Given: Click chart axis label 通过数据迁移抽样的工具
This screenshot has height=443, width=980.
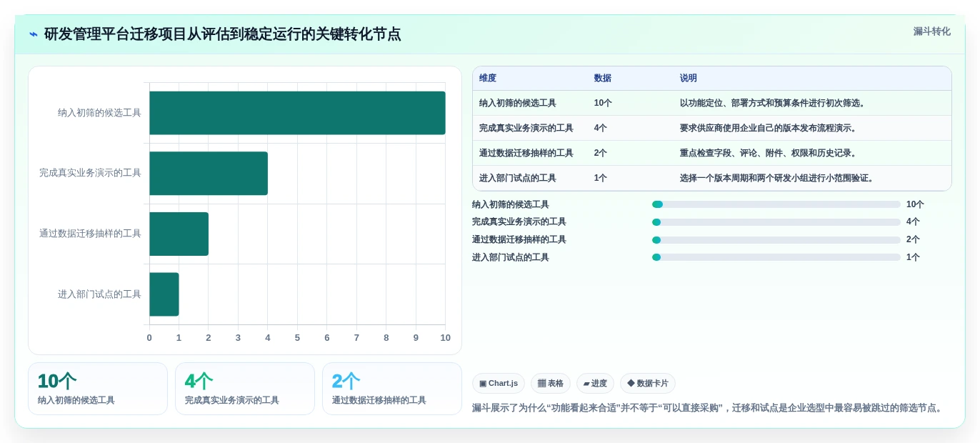Looking at the screenshot, I should pyautogui.click(x=90, y=234).
